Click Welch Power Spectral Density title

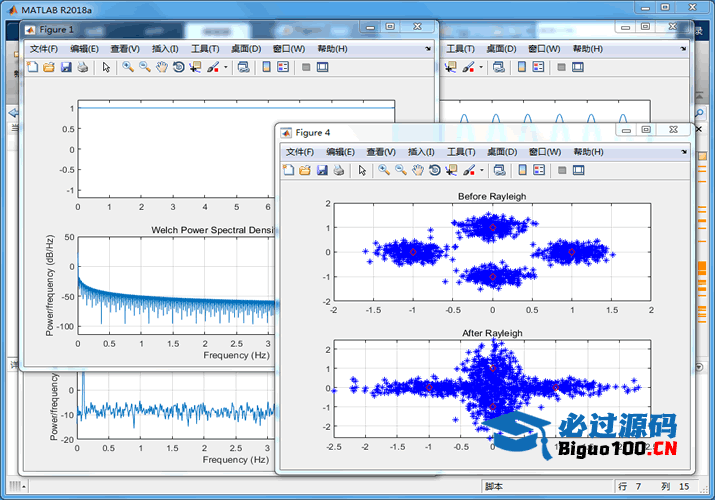[x=213, y=230]
